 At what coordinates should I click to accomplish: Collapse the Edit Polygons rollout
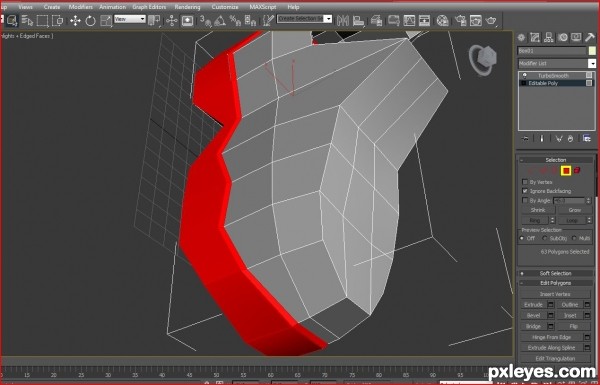(x=556, y=283)
